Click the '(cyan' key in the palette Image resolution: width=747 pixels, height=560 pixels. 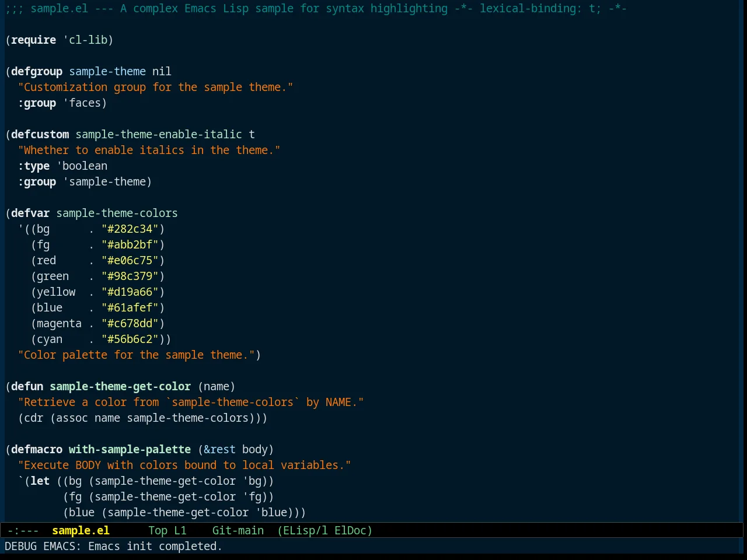pyautogui.click(x=47, y=339)
